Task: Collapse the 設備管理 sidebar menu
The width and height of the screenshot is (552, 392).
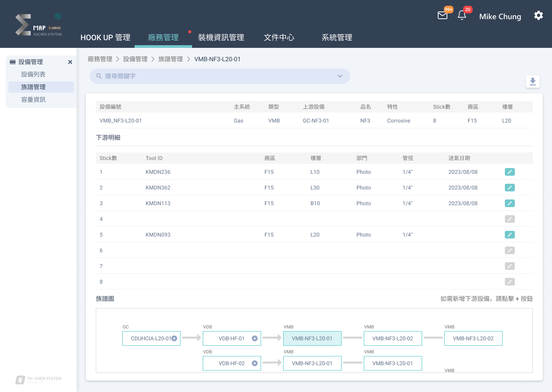Action: pyautogui.click(x=13, y=62)
